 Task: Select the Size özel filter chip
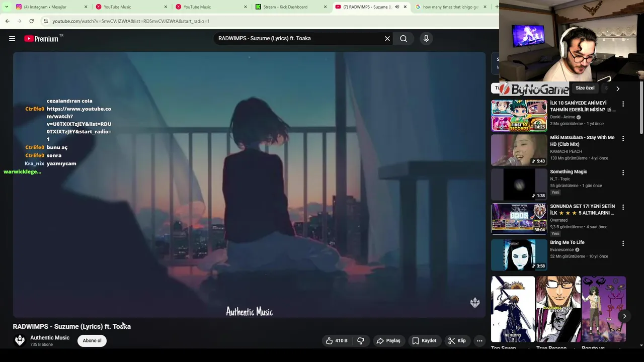[x=585, y=88]
